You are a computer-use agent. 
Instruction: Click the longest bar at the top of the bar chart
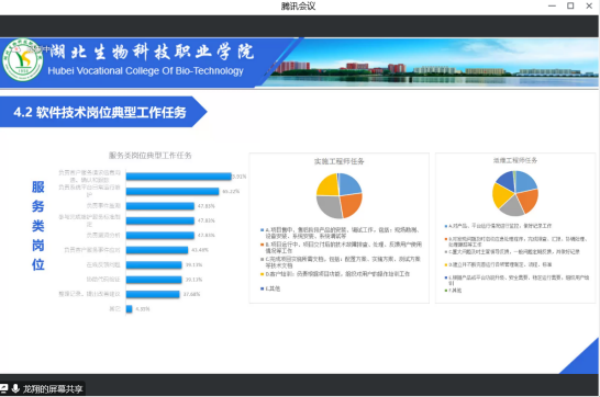coord(179,176)
